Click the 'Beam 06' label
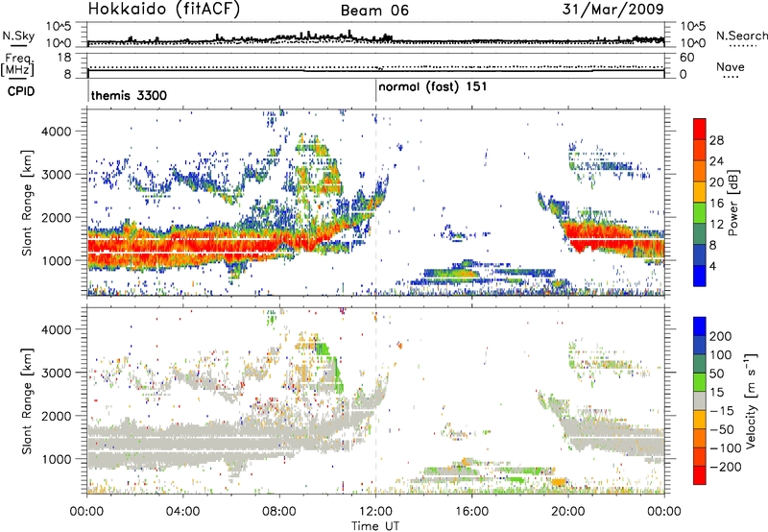This screenshot has height=532, width=768. 374,11
